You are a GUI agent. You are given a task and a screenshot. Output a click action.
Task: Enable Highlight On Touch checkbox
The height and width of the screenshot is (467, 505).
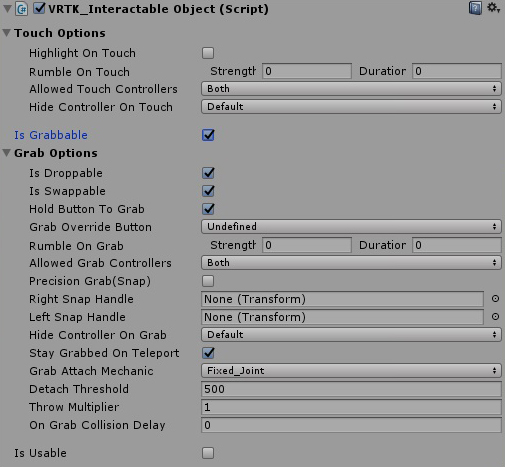pyautogui.click(x=208, y=53)
